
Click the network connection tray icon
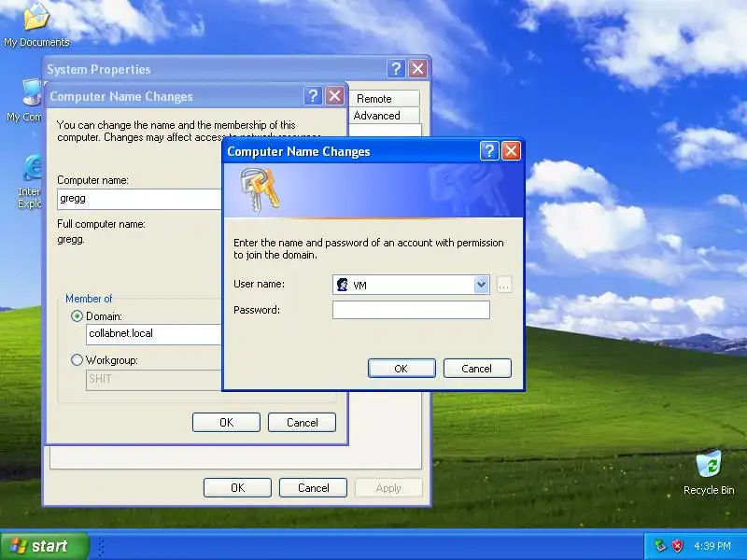click(660, 546)
